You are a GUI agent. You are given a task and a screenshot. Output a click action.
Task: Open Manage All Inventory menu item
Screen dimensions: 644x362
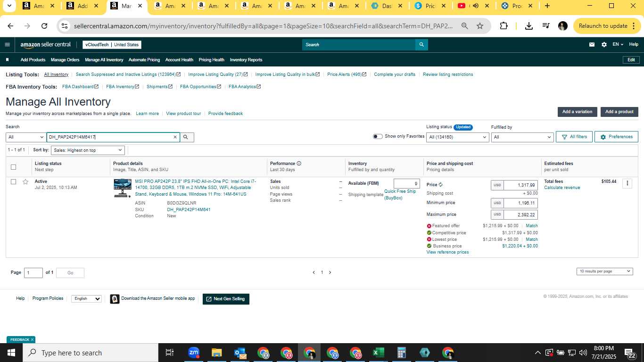click(104, 60)
